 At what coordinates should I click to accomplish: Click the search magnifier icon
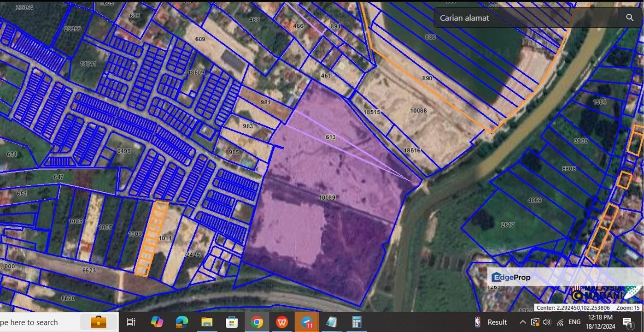(630, 18)
